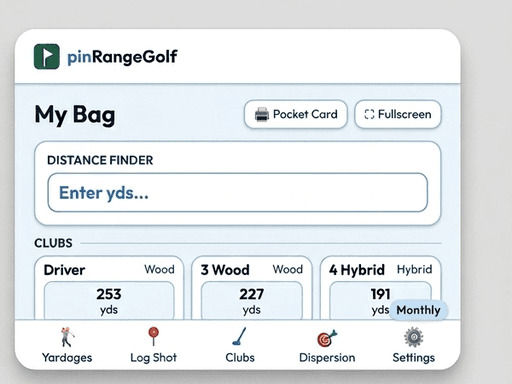Switch to the Settings tab label

(x=414, y=358)
